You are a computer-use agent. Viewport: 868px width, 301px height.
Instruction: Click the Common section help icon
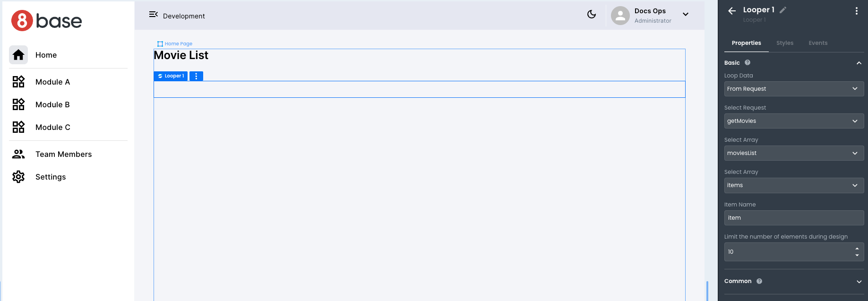759,281
